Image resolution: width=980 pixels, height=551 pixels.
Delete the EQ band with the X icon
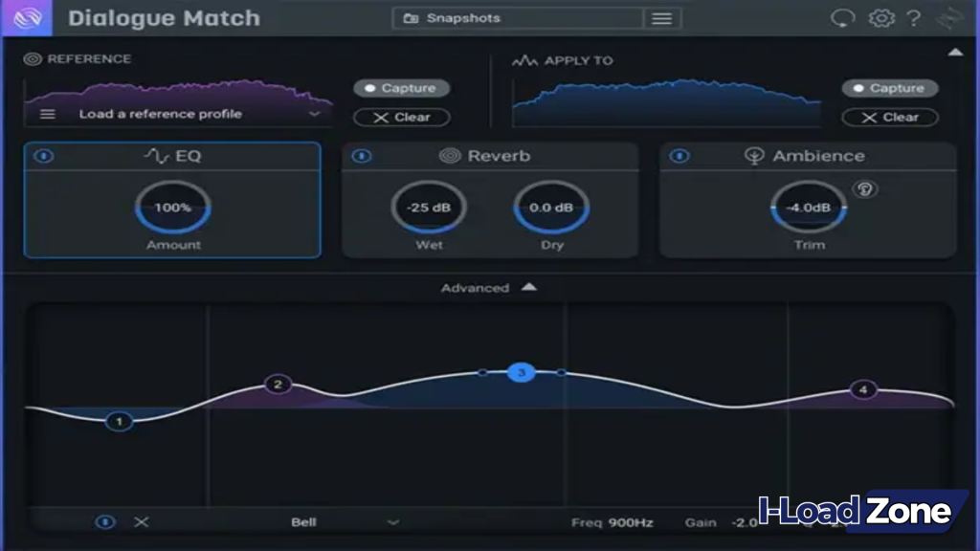(143, 522)
